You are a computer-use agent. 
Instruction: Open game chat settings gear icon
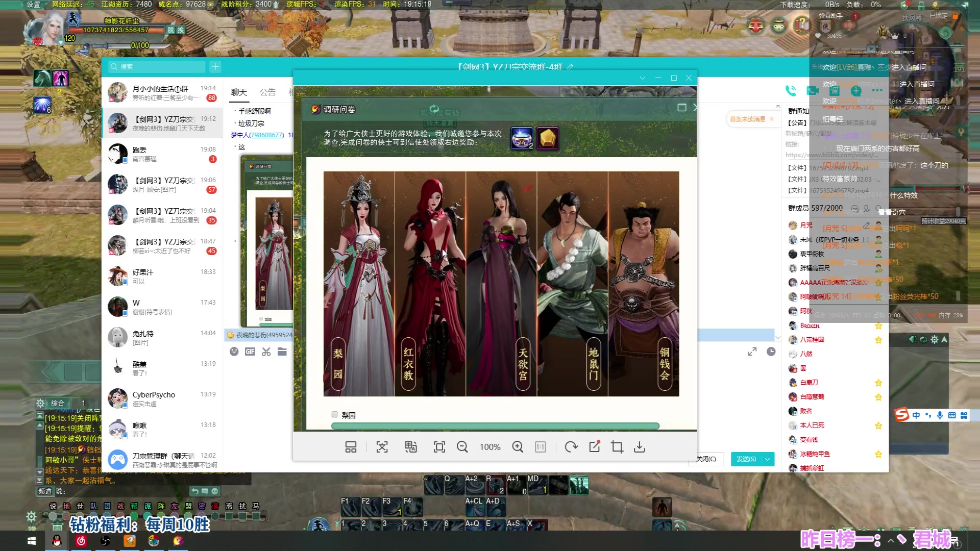tap(40, 403)
